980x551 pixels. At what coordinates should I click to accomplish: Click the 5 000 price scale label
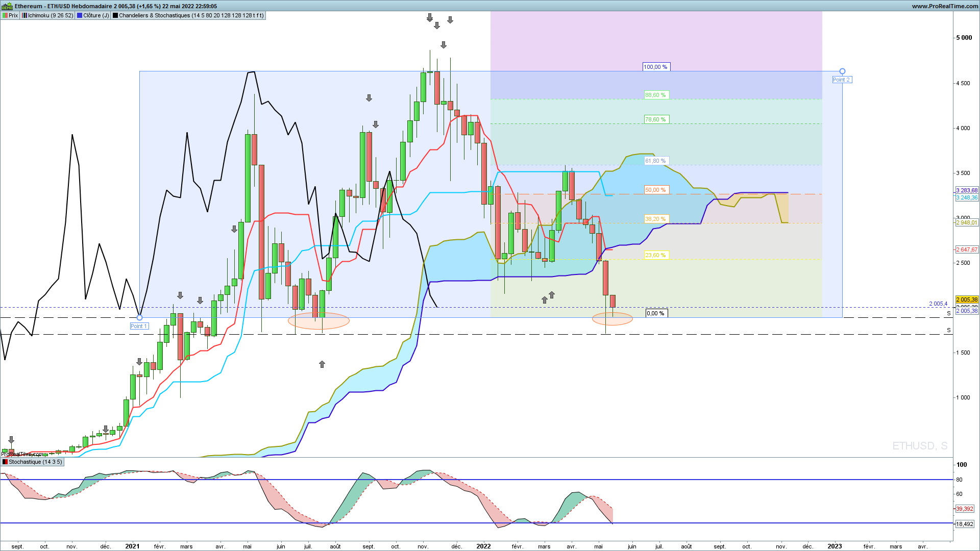[x=964, y=38]
